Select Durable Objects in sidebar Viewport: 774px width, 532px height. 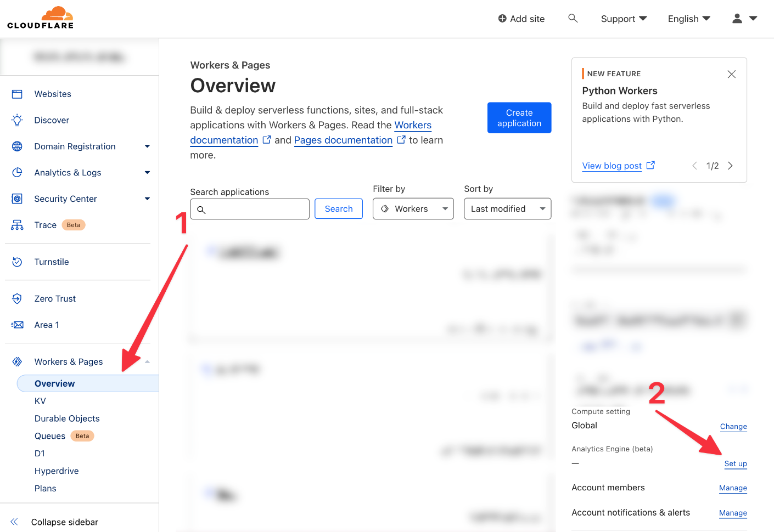point(67,419)
